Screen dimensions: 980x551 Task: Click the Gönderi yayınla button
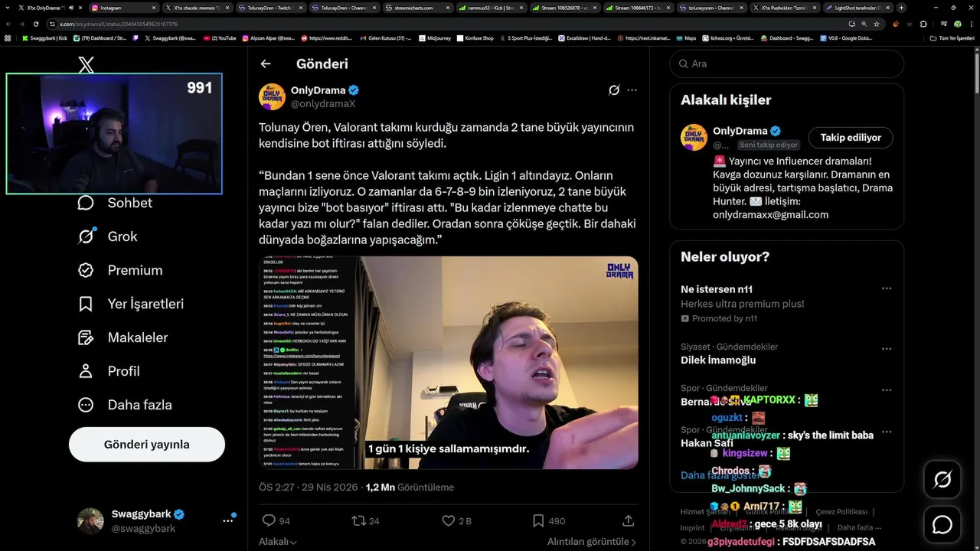(147, 445)
